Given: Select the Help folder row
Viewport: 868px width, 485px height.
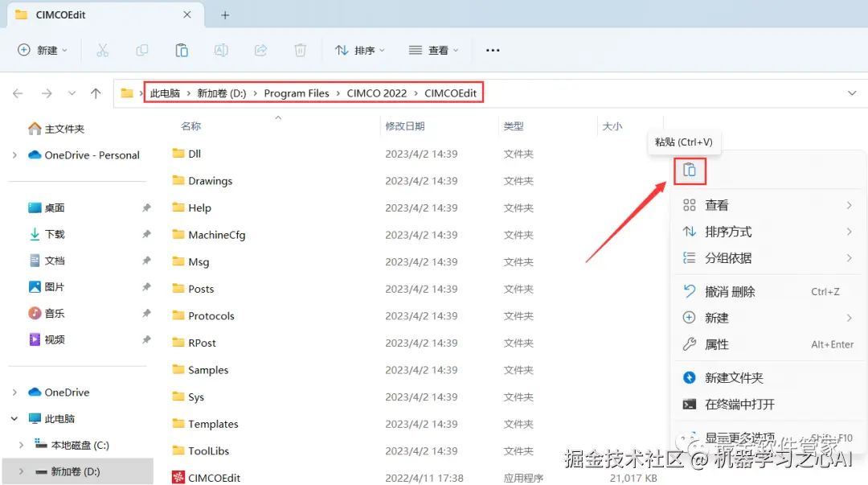Looking at the screenshot, I should [x=416, y=208].
